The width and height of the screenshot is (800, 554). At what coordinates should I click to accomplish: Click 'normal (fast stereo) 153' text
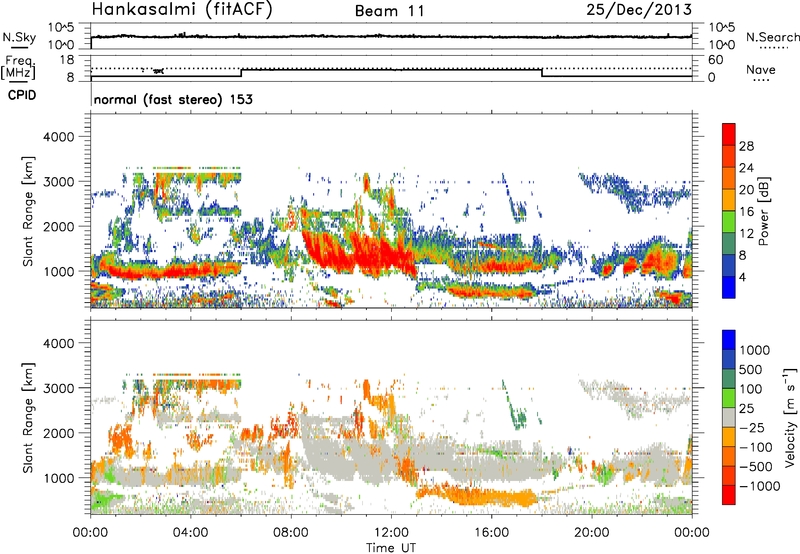(173, 99)
